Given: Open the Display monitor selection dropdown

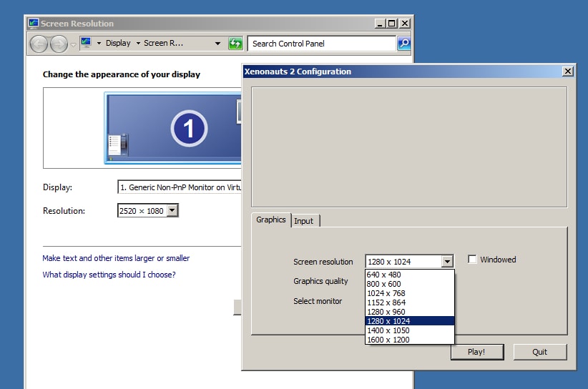Looking at the screenshot, I should pyautogui.click(x=180, y=187).
